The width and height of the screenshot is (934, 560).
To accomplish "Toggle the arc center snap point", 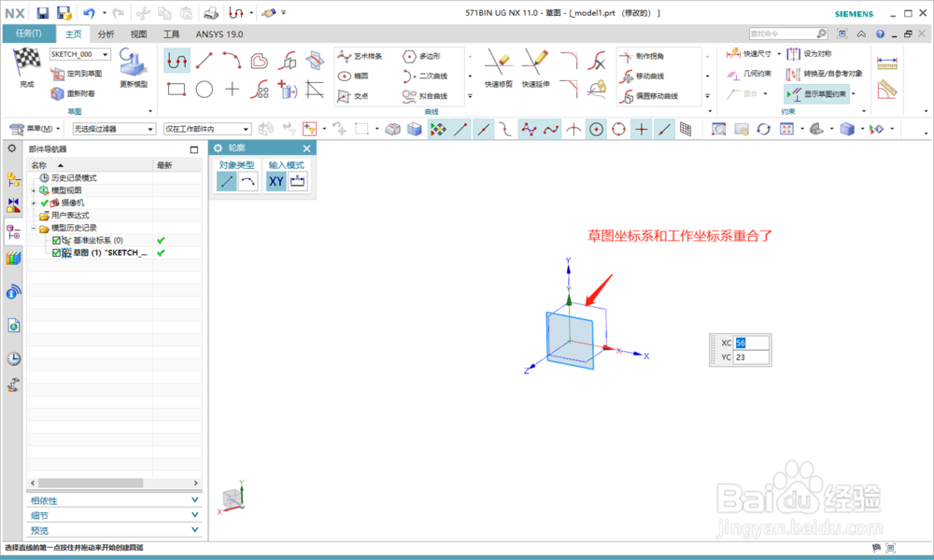I will pyautogui.click(x=596, y=129).
